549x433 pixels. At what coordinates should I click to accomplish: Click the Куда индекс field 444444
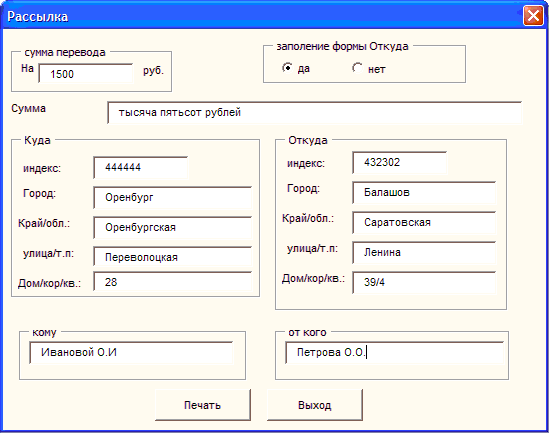[140, 168]
